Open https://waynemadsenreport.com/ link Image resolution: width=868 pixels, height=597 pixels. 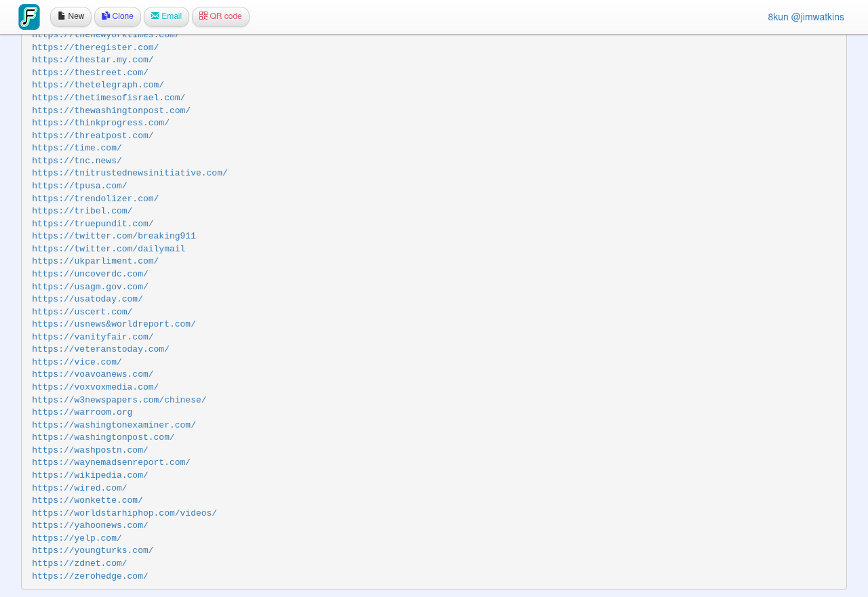pyautogui.click(x=111, y=463)
